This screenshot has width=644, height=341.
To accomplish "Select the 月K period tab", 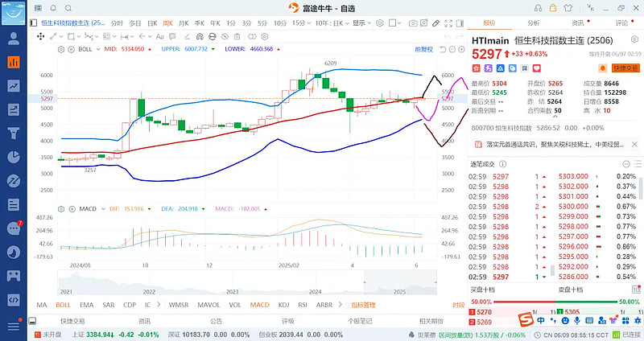I will coord(184,23).
